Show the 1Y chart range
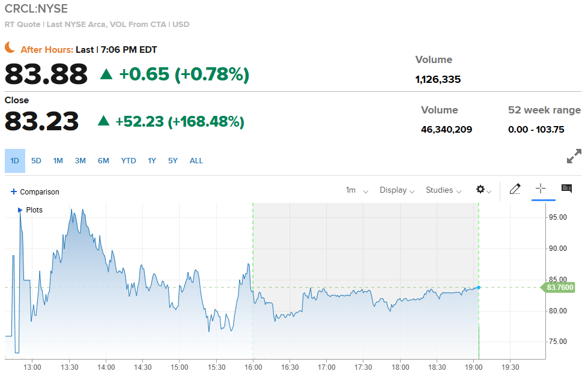 click(152, 161)
